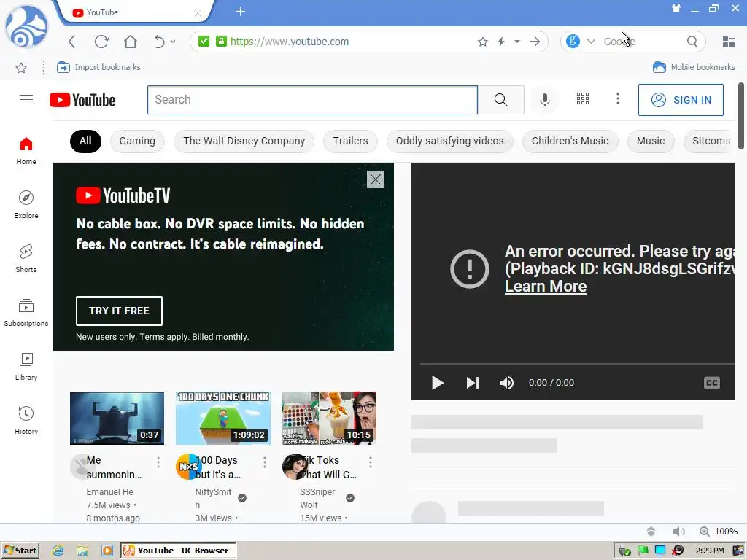
Task: Open the Me summoning video thumbnail
Action: [x=117, y=418]
